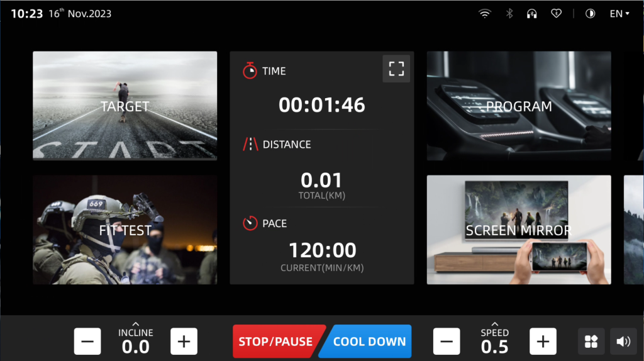Launch the SCREEN MIRROR tile
Screen dimensions: 644x361
coord(519,230)
